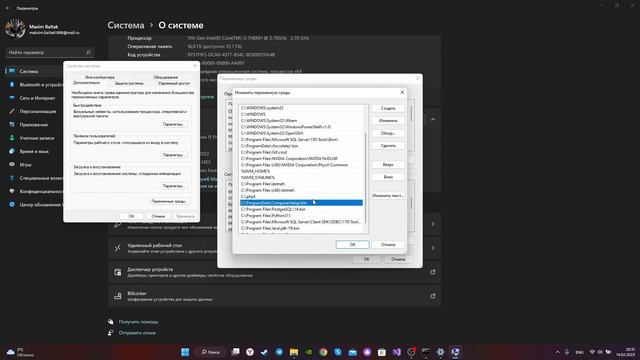Select the C:\ProgramData\chocolatey\bin row

(x=301, y=146)
